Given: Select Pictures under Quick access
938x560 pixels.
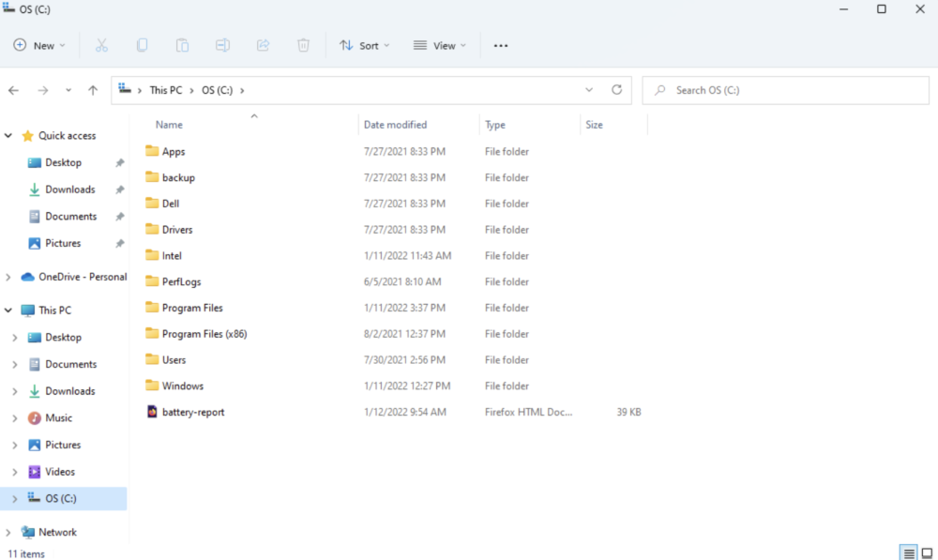Looking at the screenshot, I should coord(64,244).
